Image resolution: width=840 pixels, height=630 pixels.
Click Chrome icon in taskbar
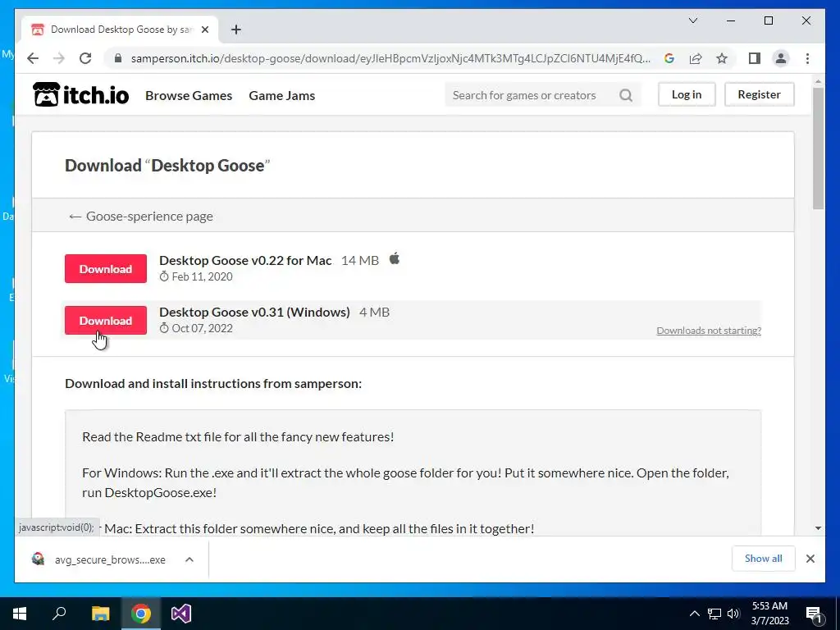pos(141,614)
